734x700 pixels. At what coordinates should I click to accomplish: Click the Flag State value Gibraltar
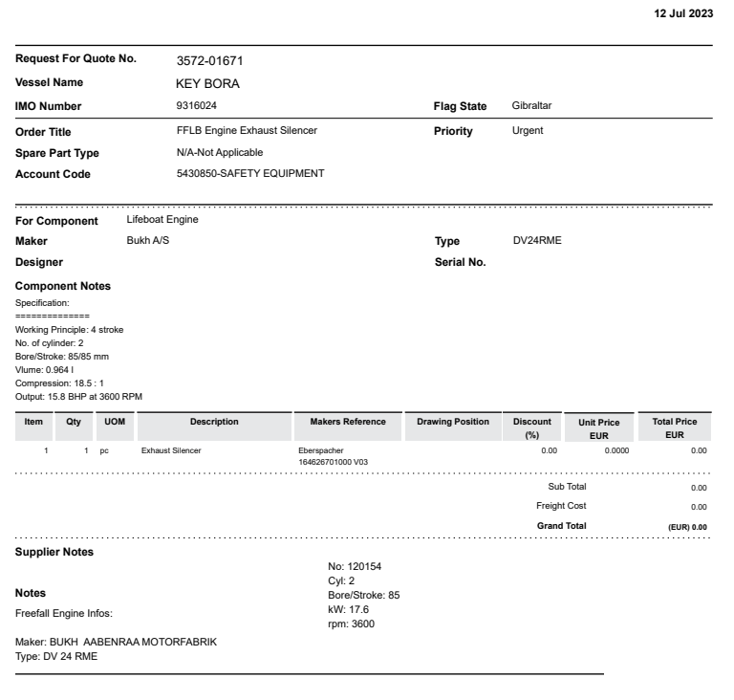pyautogui.click(x=532, y=106)
